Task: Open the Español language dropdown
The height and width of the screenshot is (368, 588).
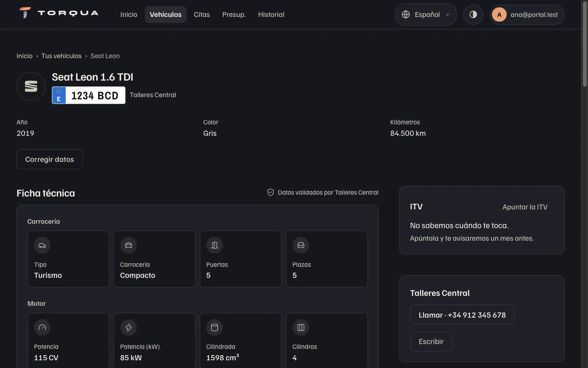Action: pos(426,14)
